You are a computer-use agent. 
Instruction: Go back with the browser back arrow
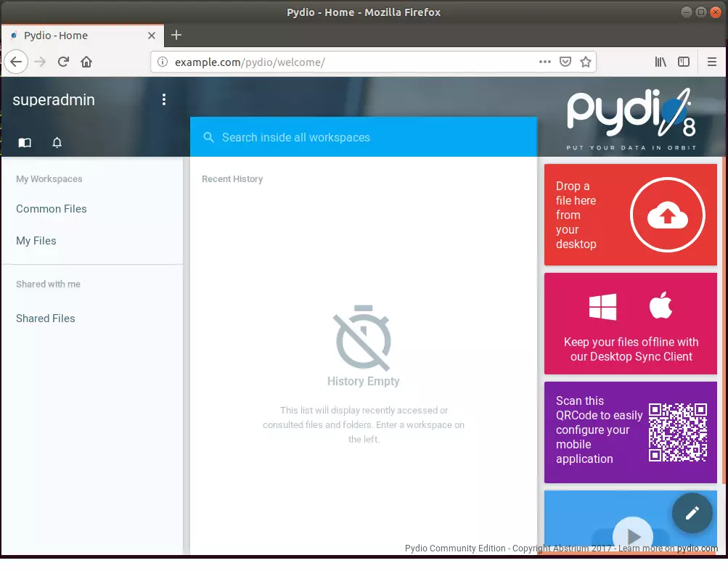click(x=16, y=62)
